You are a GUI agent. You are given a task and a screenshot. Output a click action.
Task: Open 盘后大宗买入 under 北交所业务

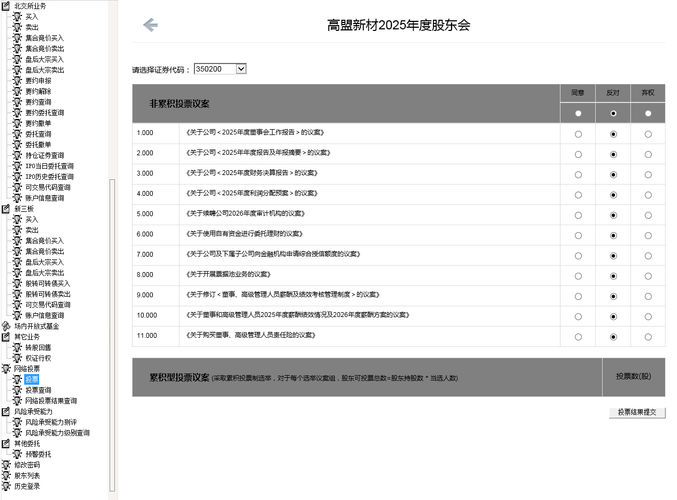point(44,59)
